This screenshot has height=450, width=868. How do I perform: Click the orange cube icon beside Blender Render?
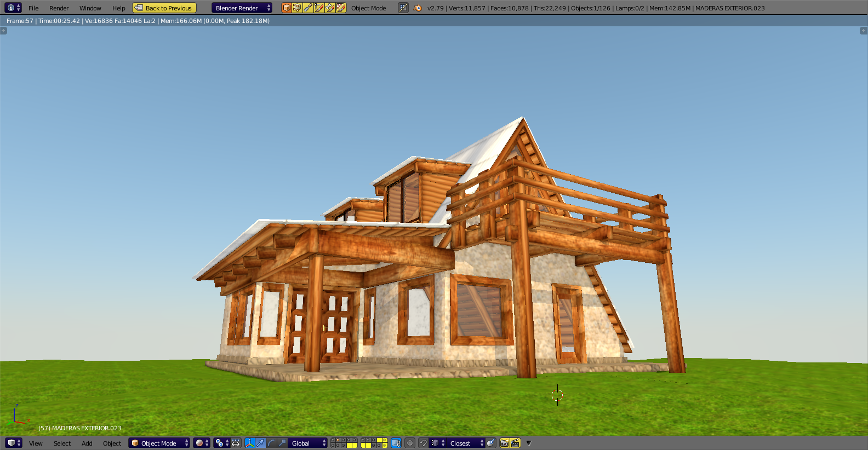[x=286, y=8]
